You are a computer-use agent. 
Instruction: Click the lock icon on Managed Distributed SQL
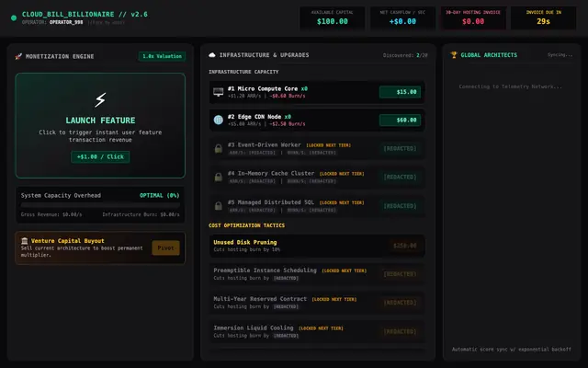219,206
